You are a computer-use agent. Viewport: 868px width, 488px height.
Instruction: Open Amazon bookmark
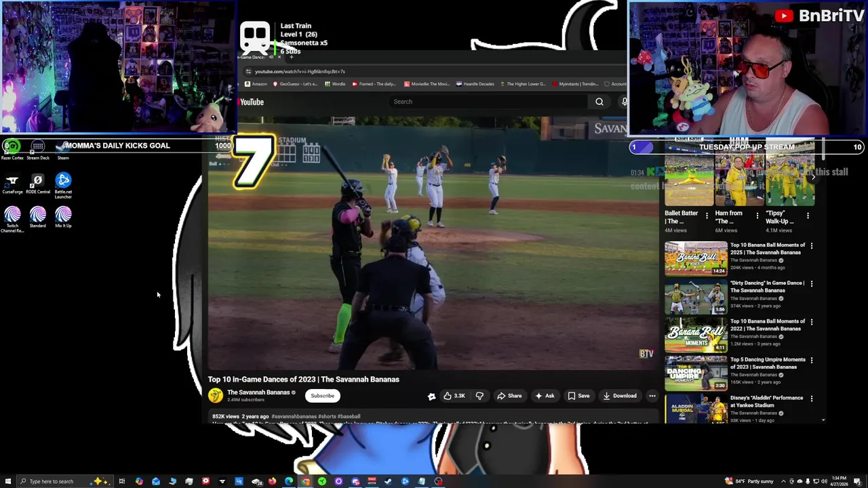point(256,84)
